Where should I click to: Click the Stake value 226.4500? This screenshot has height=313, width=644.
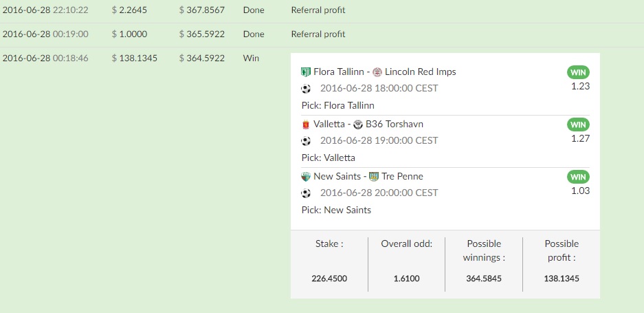click(x=329, y=279)
